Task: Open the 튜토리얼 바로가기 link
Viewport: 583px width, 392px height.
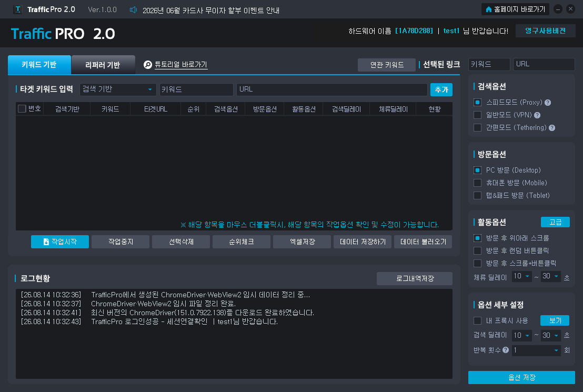Action: [180, 65]
